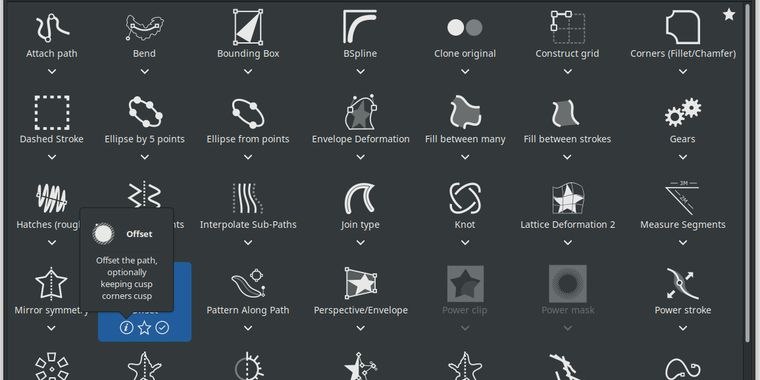Select the Power stroke effect icon
Screen dimensions: 760x380
tap(683, 284)
